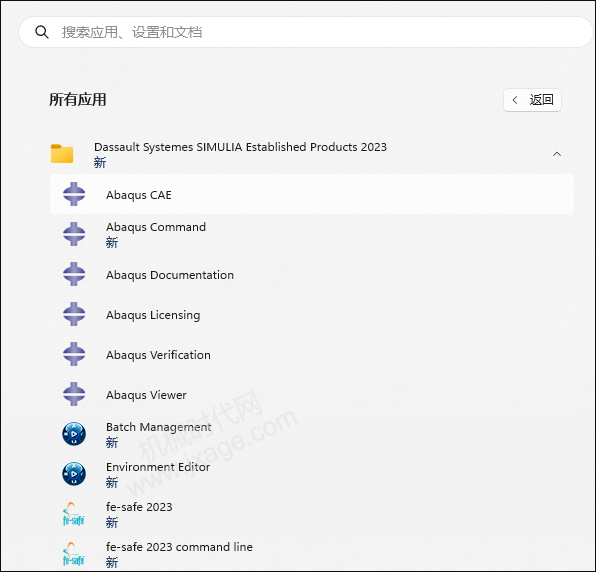Click the Abaqus Viewer icon
Image resolution: width=596 pixels, height=572 pixels.
[x=74, y=394]
